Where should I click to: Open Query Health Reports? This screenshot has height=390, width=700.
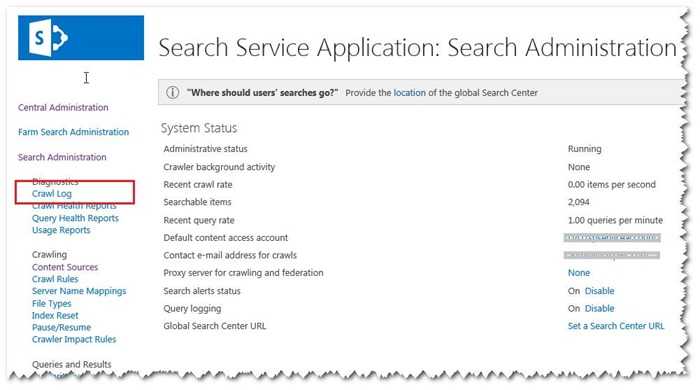point(75,218)
